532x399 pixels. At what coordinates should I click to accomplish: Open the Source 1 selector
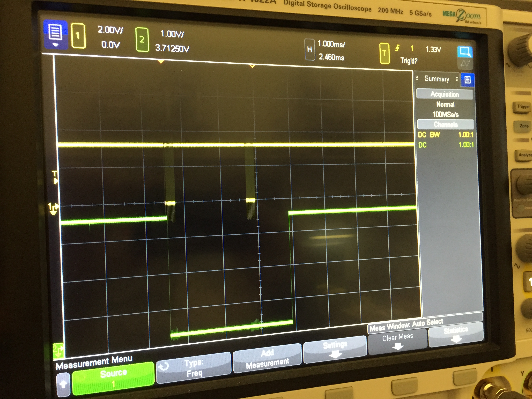pyautogui.click(x=113, y=378)
